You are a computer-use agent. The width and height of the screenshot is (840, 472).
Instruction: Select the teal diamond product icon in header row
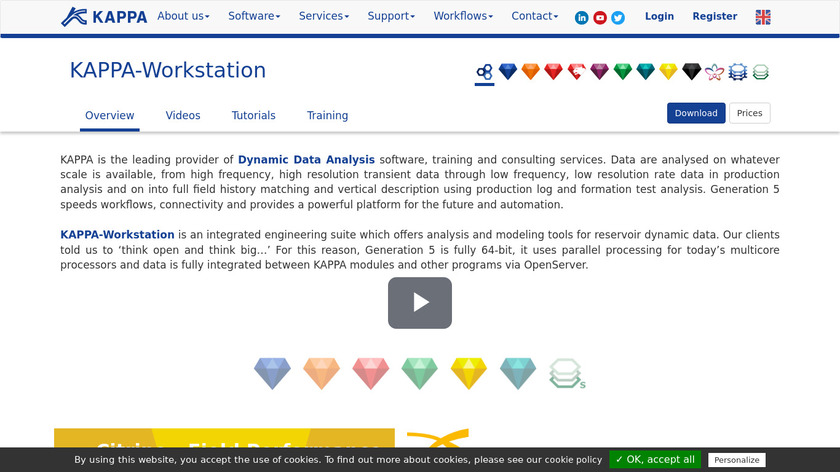pos(646,71)
